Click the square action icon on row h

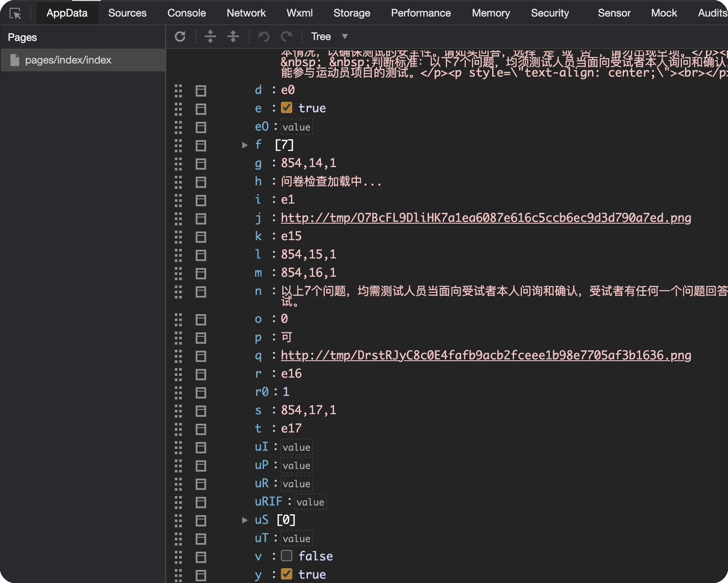[x=201, y=182]
